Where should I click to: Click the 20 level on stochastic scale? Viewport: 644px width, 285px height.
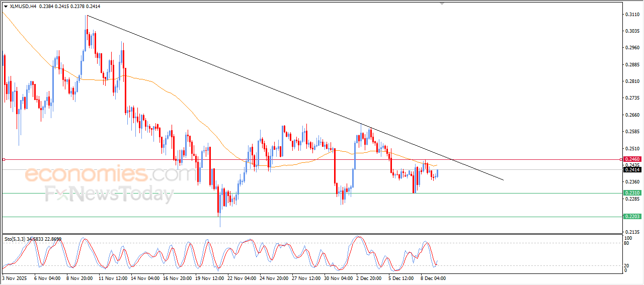tap(627, 265)
